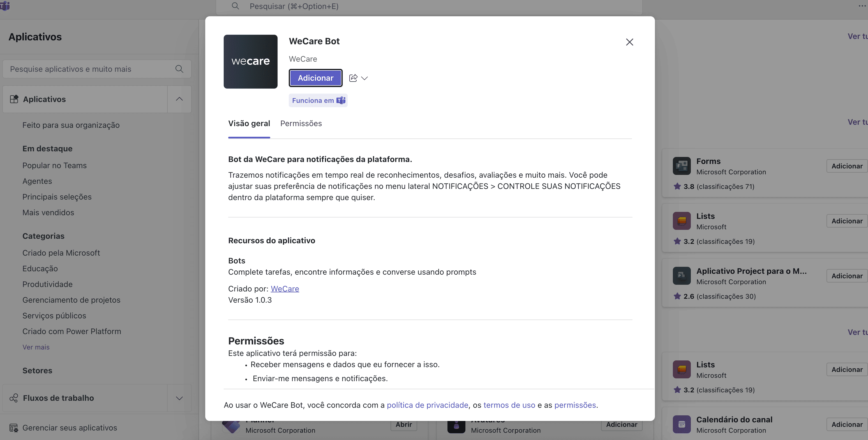Click the Teams badge in Funciona em

click(x=341, y=100)
